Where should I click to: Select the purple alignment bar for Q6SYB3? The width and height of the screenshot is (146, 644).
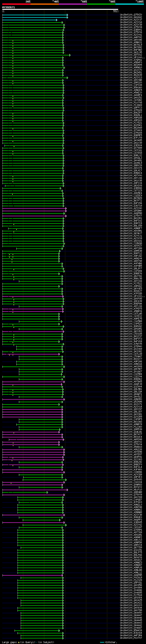(x=33, y=331)
